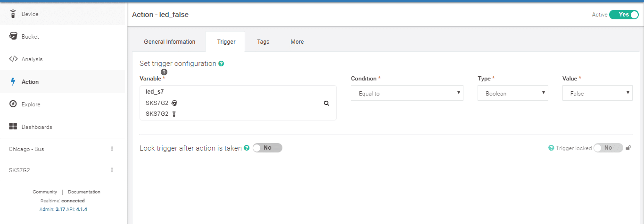Toggle the Trigger locked switch
The image size is (644, 224).
608,148
